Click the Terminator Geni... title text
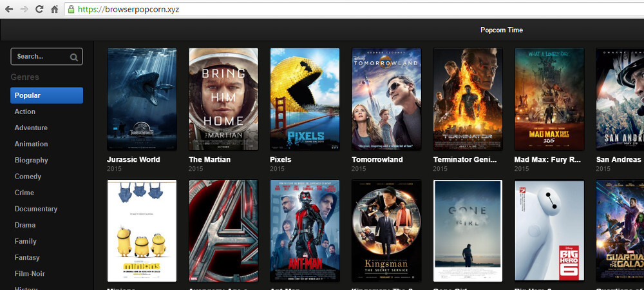The width and height of the screenshot is (644, 290). tap(465, 159)
